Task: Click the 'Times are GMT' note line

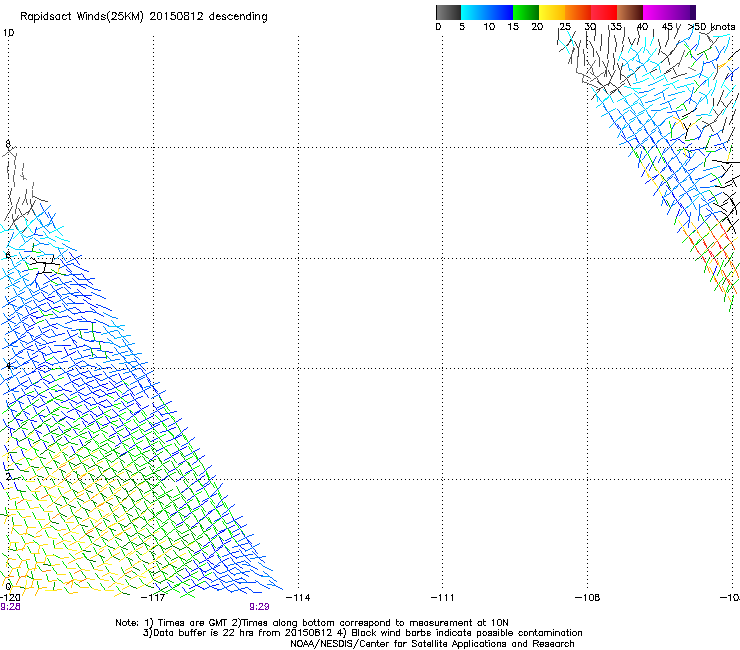Action: pyautogui.click(x=312, y=623)
